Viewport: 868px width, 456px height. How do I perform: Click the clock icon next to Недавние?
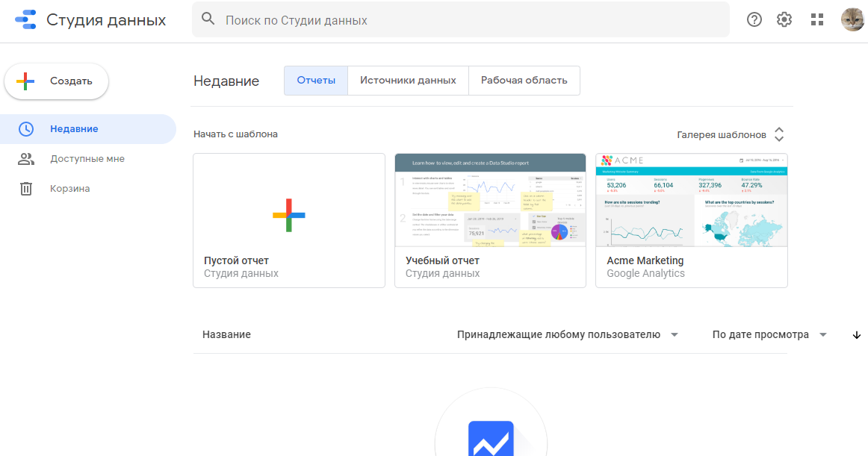(x=26, y=129)
